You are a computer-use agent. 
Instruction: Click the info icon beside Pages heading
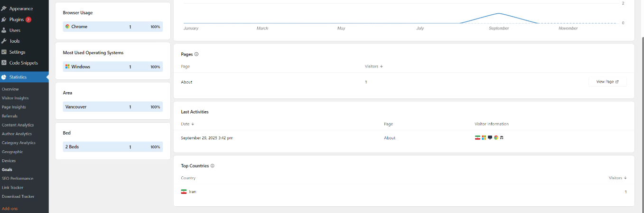(x=196, y=54)
